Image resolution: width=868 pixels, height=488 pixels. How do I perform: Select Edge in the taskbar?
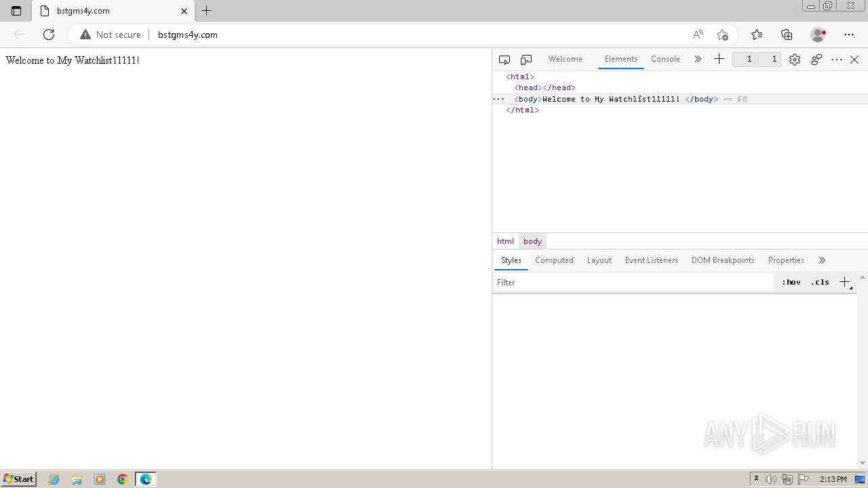click(146, 479)
